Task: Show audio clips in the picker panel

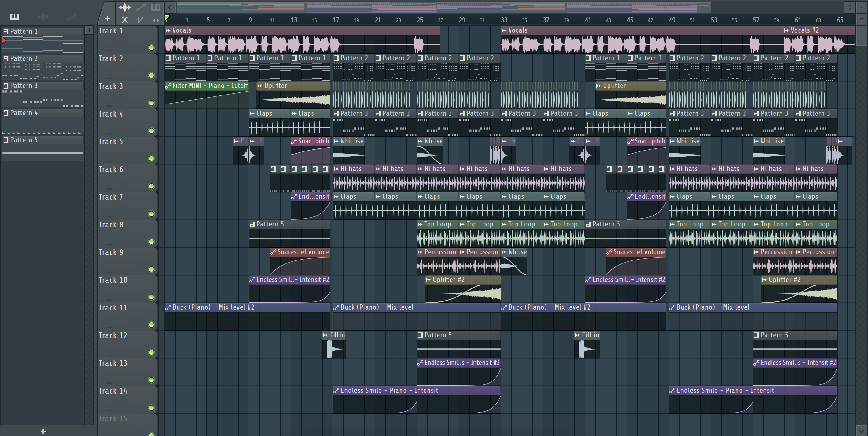Action: click(x=43, y=17)
